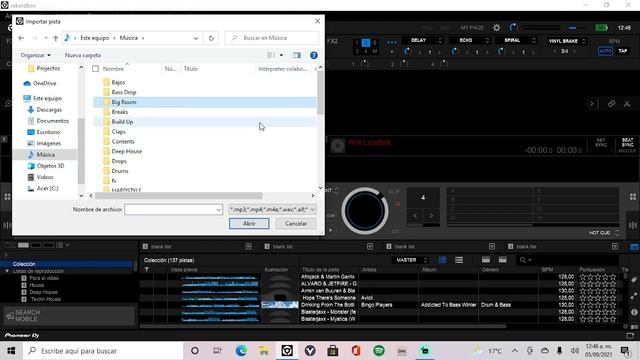
Task: Click Nueva carpeta in the dialog toolbar
Action: point(83,55)
